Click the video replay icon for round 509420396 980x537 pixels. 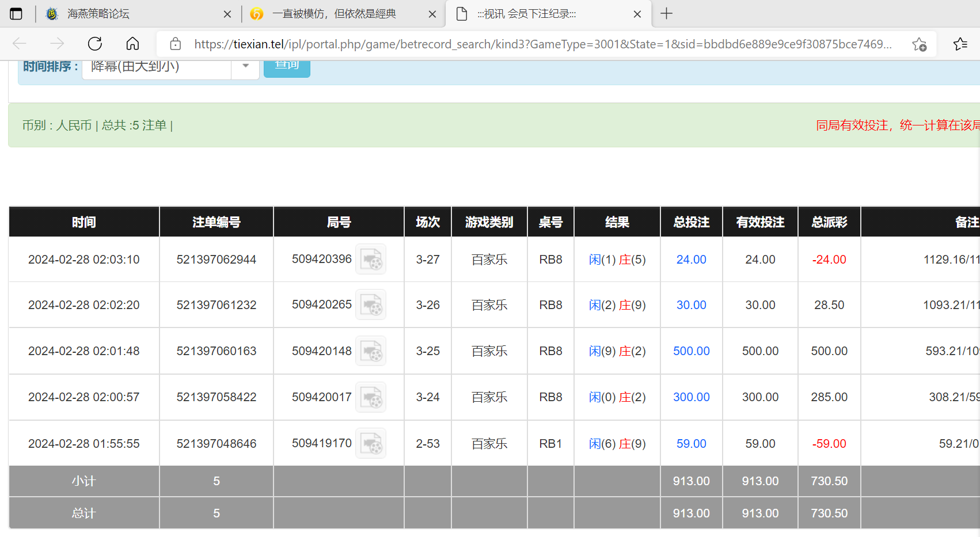click(370, 260)
